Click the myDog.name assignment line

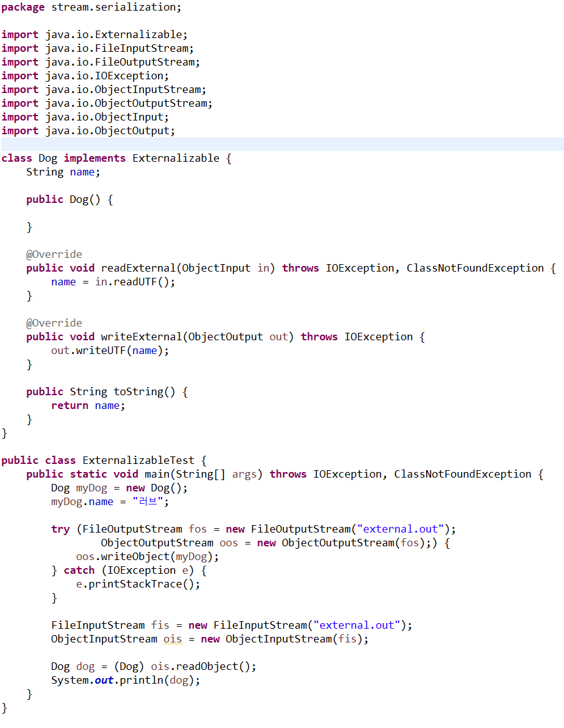point(110,502)
